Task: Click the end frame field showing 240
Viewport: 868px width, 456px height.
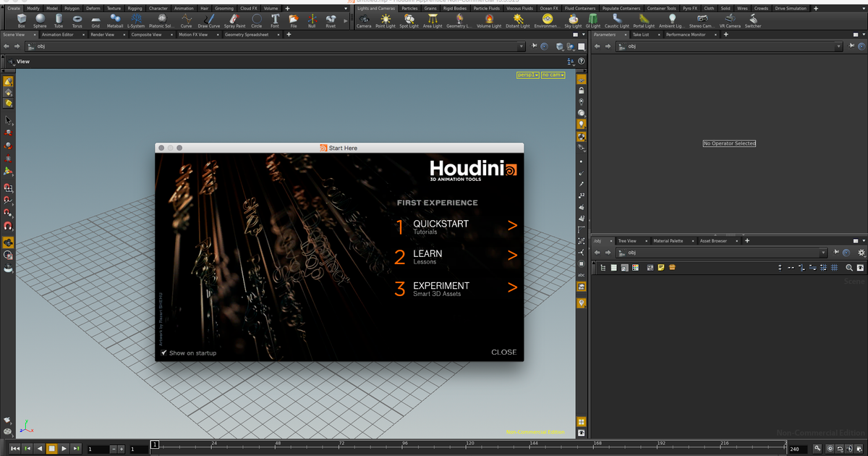Action: click(x=798, y=449)
